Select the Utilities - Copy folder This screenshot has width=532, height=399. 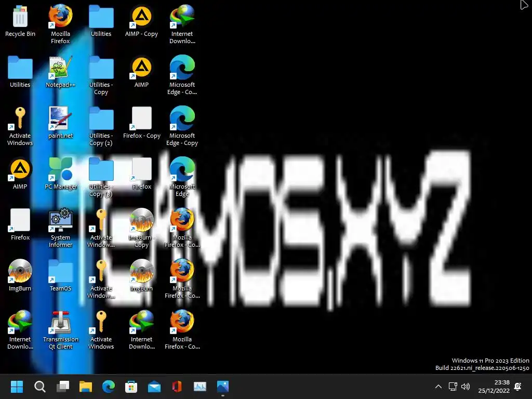click(x=101, y=75)
